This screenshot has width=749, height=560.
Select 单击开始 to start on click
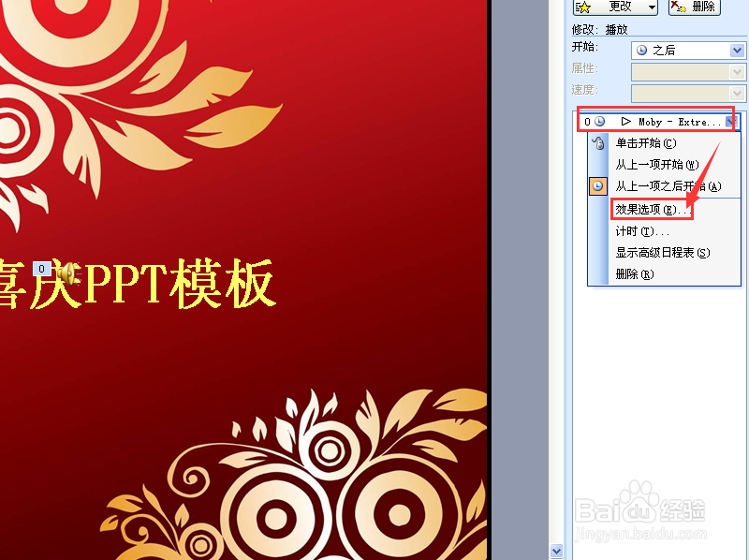click(646, 142)
